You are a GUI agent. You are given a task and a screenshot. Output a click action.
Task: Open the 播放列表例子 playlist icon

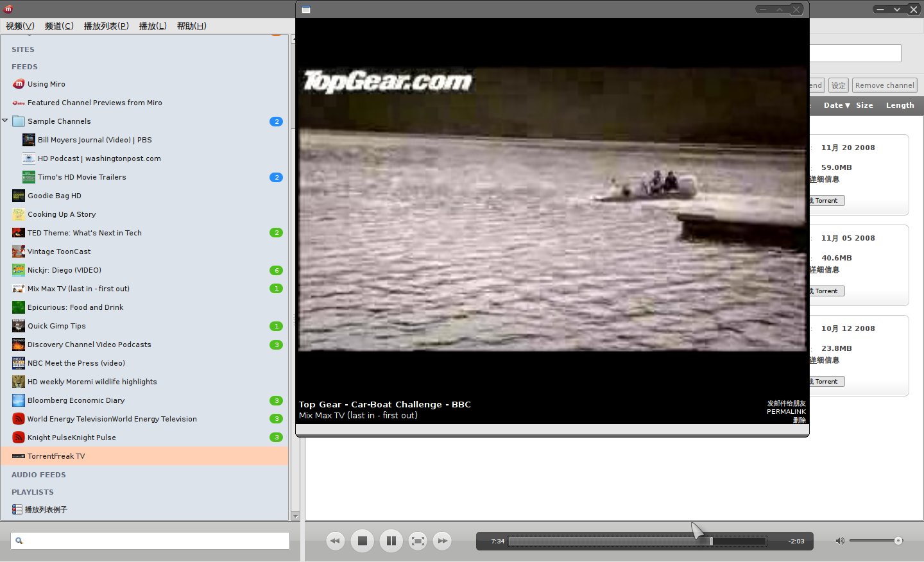[x=17, y=509]
